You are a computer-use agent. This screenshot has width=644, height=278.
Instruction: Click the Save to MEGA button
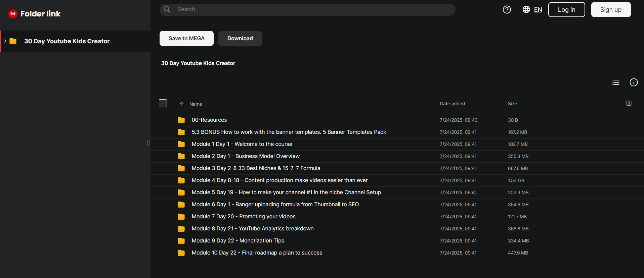tap(186, 38)
